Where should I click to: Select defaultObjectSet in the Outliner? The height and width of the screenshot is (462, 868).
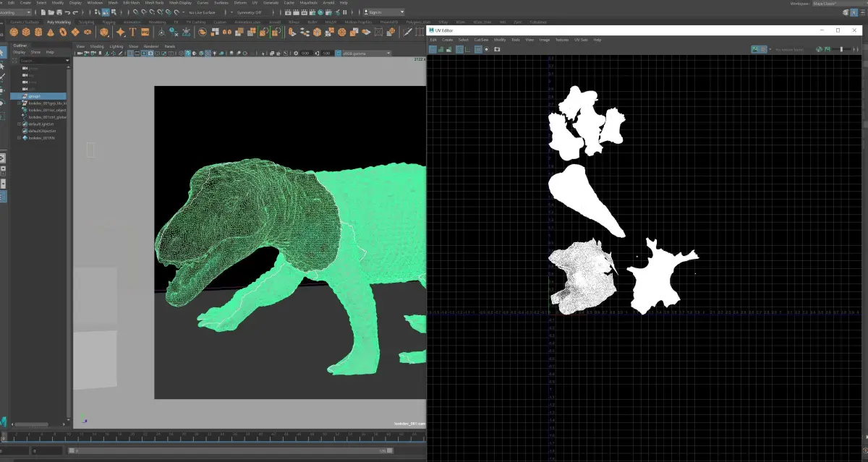pyautogui.click(x=42, y=131)
